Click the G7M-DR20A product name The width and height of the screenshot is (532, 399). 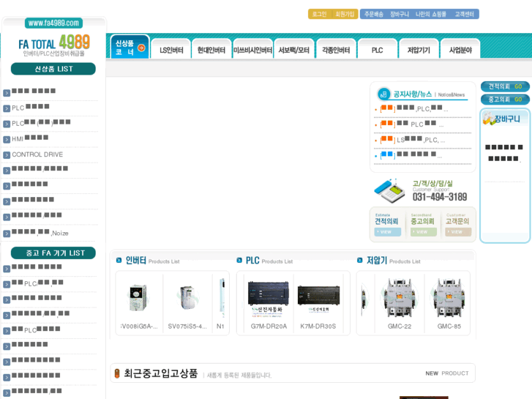(269, 327)
